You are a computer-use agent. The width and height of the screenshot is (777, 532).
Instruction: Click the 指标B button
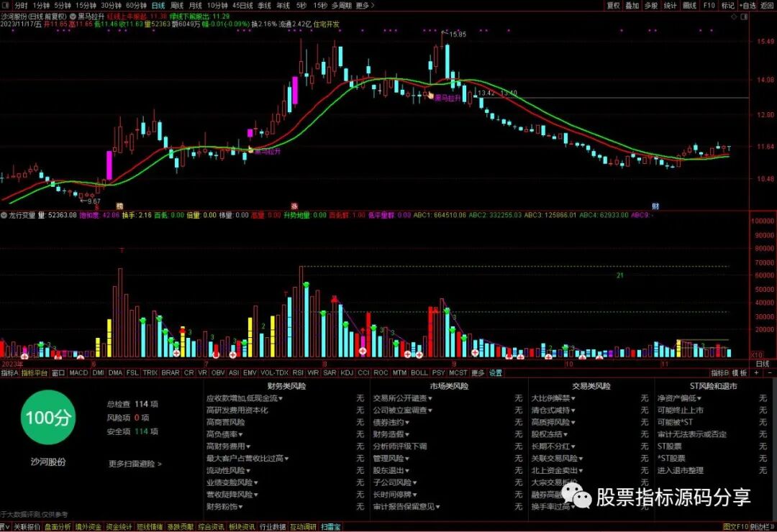click(x=719, y=372)
